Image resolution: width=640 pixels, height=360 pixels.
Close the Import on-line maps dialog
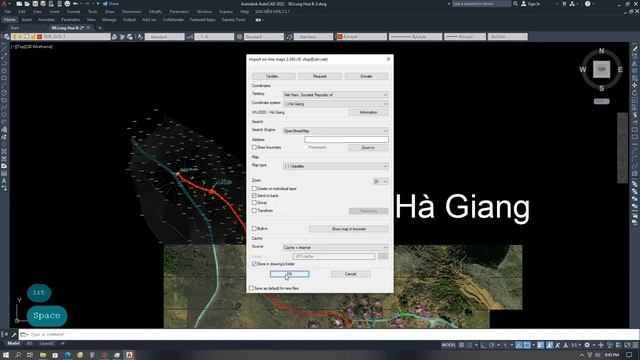(388, 59)
